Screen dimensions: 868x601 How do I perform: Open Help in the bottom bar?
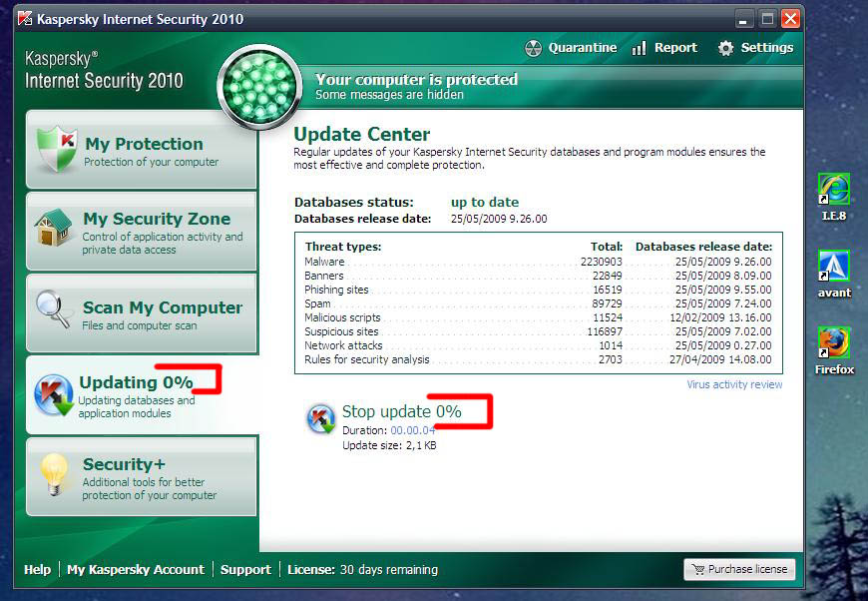coord(37,569)
